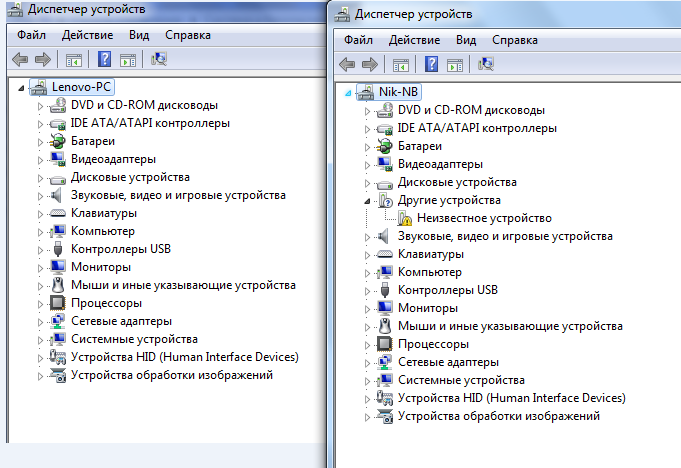This screenshot has height=468, width=681.
Task: Click Forward arrow in Lenovo-PC window toolbar
Action: point(43,59)
